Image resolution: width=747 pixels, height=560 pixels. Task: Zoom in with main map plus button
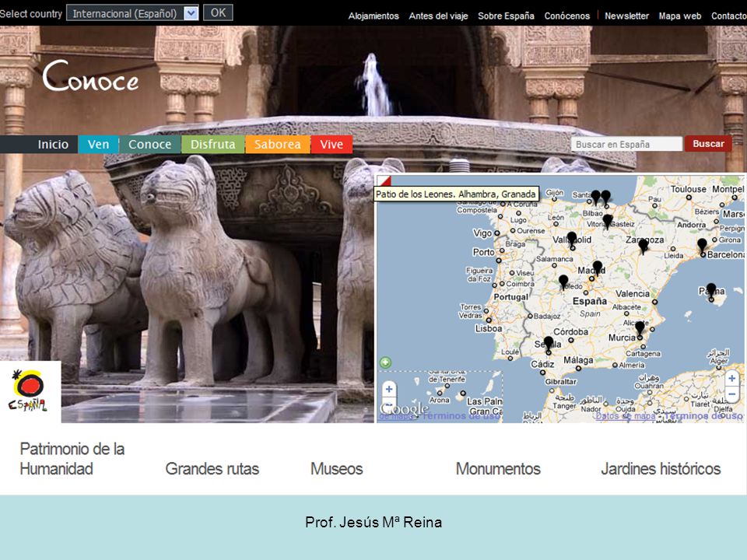pos(731,379)
